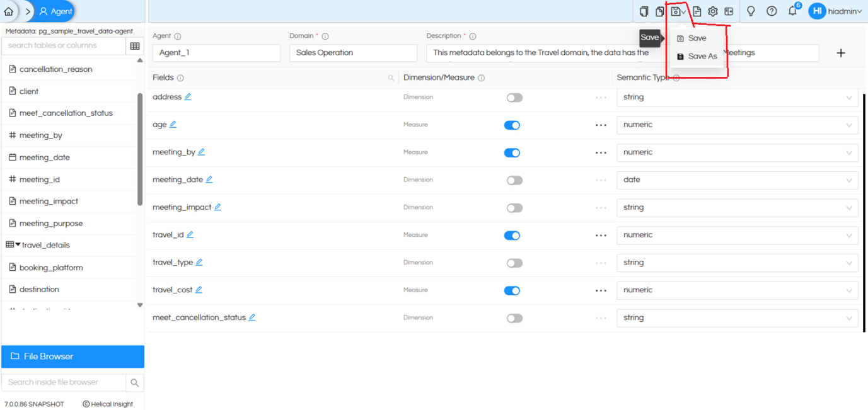
Task: Open the travel_type semantic type dropdown
Action: (x=737, y=263)
